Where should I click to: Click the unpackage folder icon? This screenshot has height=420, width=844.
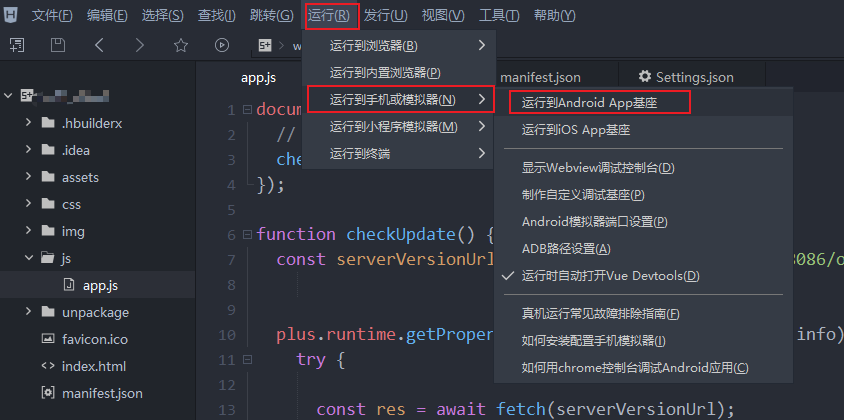point(48,312)
